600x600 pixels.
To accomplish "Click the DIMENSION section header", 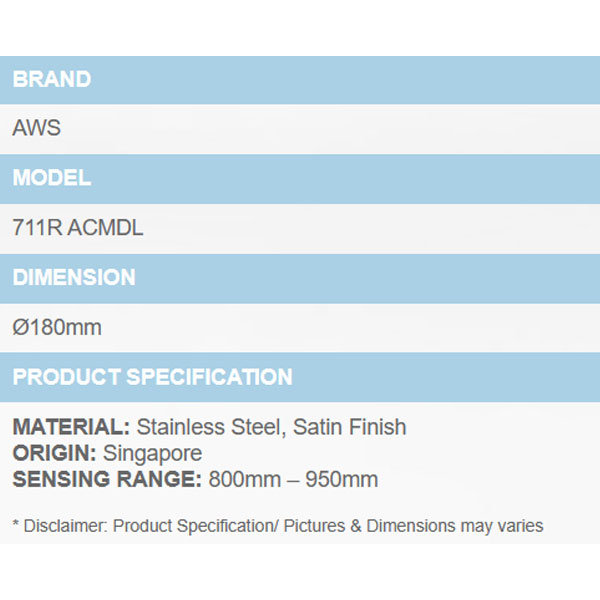I will tap(74, 278).
